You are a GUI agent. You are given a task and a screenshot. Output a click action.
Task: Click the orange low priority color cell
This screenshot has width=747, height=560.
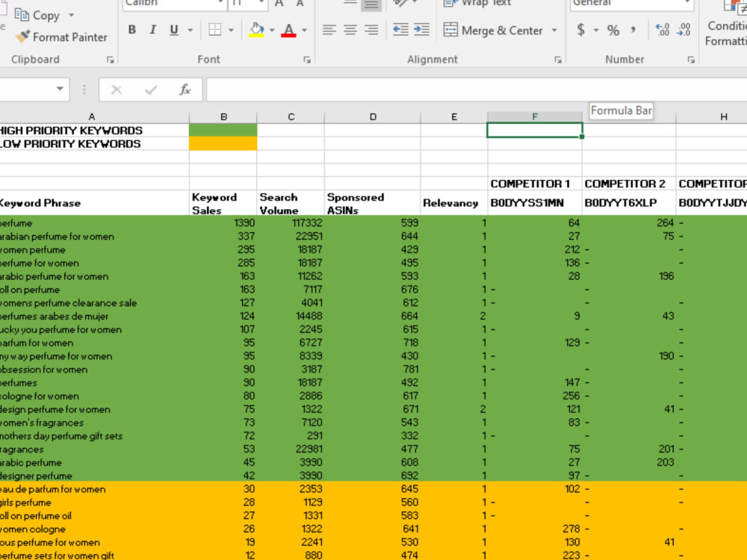click(223, 143)
